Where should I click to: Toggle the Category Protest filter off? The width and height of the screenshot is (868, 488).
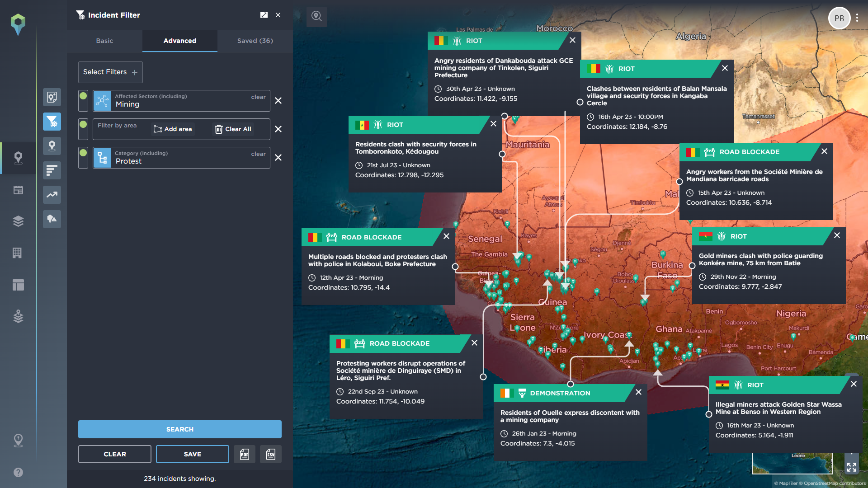pos(85,157)
